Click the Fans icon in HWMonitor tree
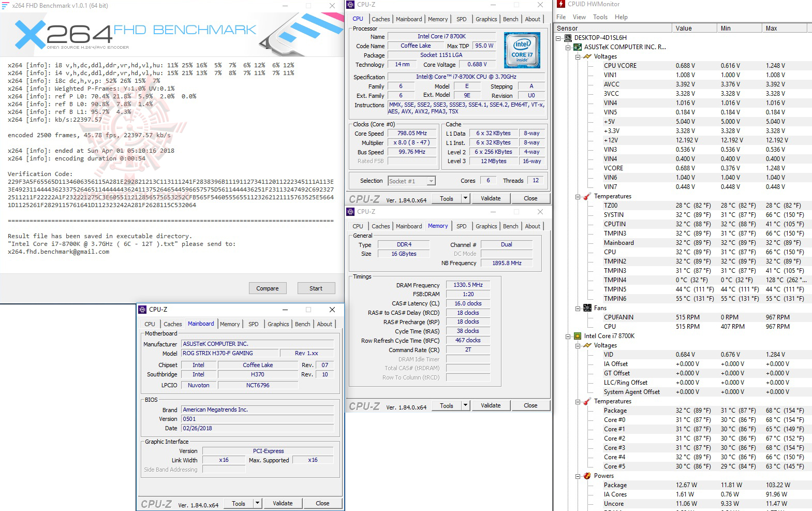 pyautogui.click(x=587, y=308)
